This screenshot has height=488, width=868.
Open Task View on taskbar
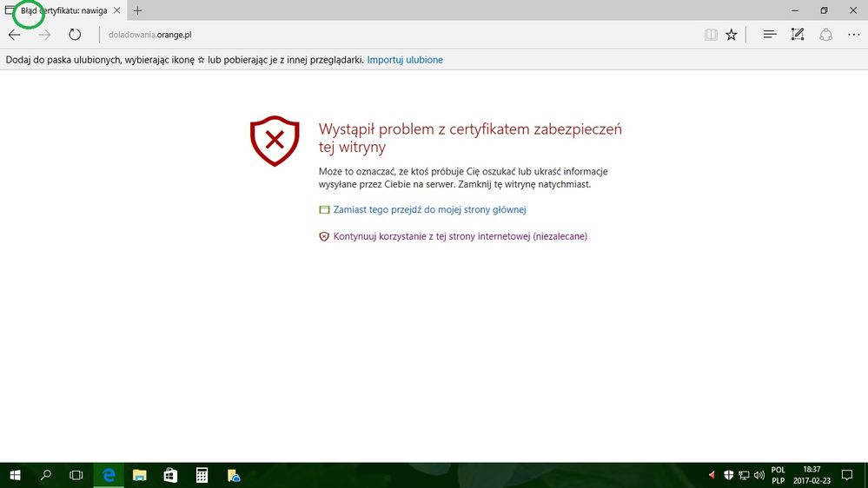coord(76,475)
